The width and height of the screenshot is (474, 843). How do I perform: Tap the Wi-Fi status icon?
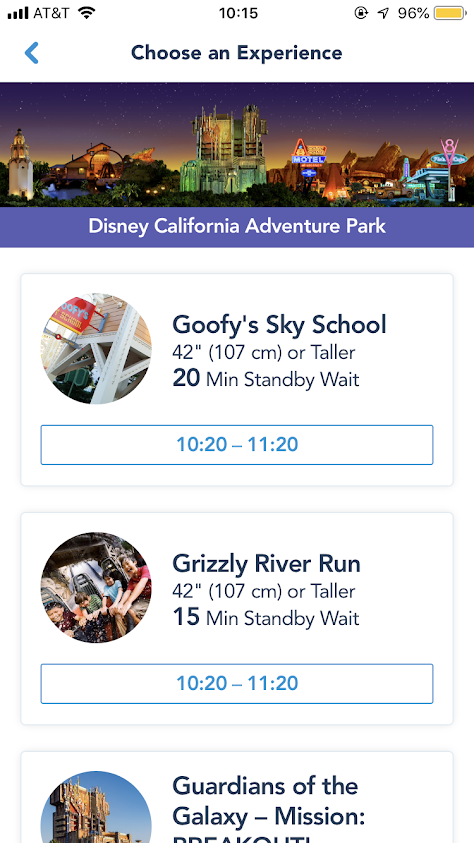[86, 12]
